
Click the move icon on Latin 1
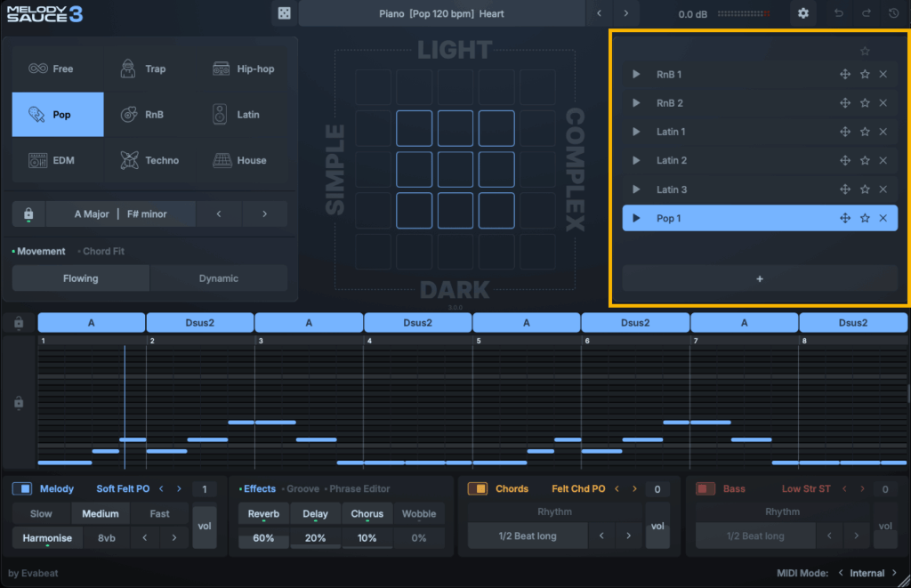[x=845, y=132]
